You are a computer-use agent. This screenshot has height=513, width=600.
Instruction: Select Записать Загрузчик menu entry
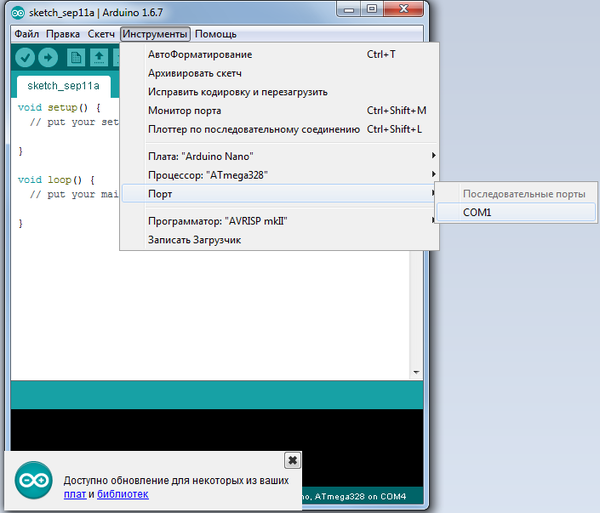(194, 239)
